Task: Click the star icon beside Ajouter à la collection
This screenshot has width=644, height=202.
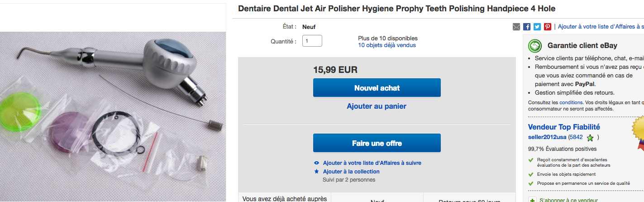Action: (316, 172)
